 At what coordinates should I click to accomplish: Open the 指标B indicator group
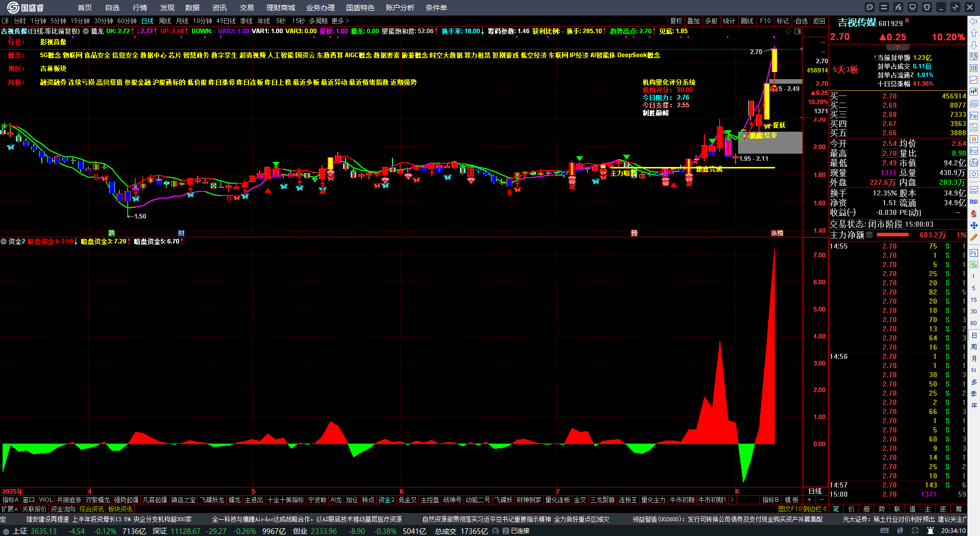[x=770, y=500]
